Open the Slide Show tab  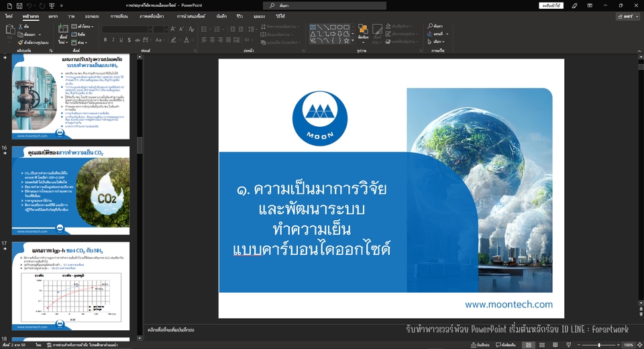(191, 16)
